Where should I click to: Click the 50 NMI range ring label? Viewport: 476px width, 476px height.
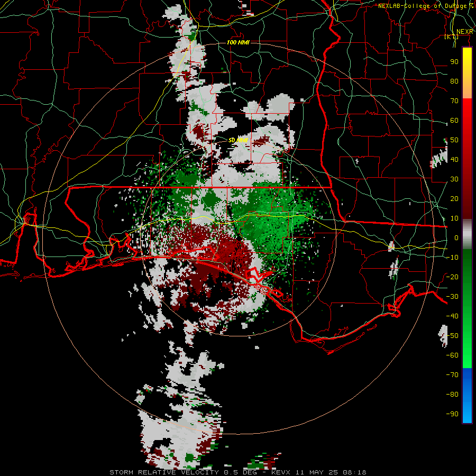coord(238,140)
